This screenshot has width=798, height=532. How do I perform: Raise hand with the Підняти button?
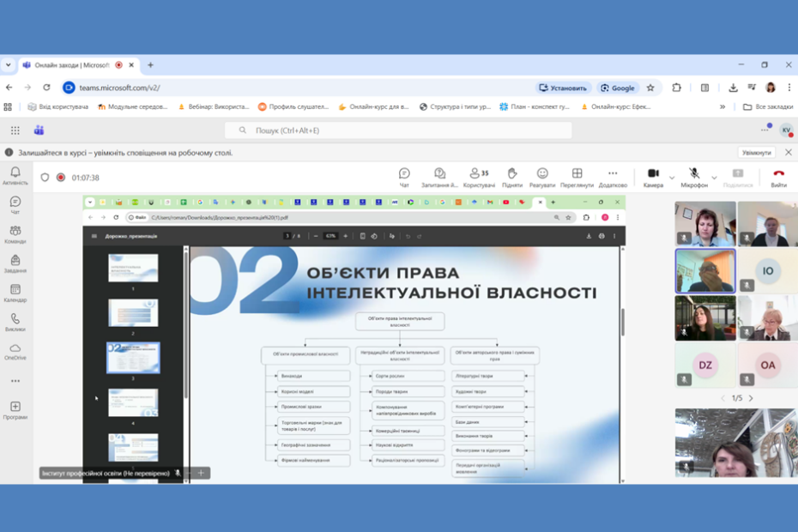coord(511,177)
